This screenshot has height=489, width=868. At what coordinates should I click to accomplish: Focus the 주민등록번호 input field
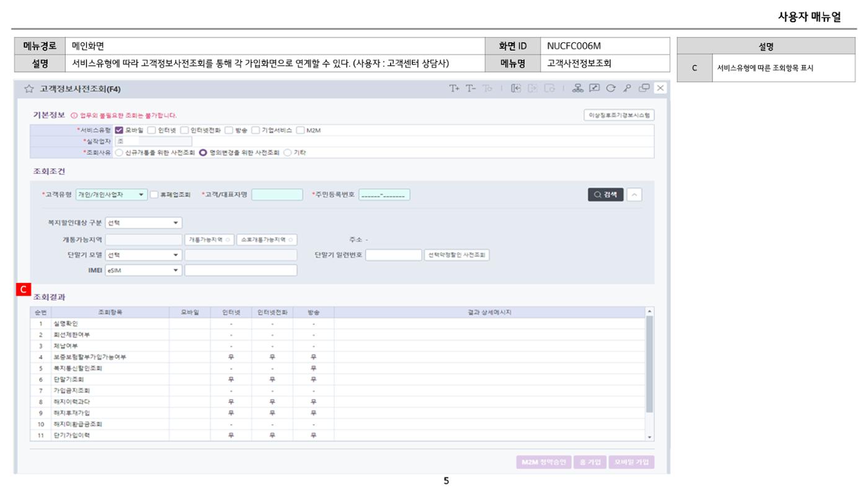click(384, 195)
